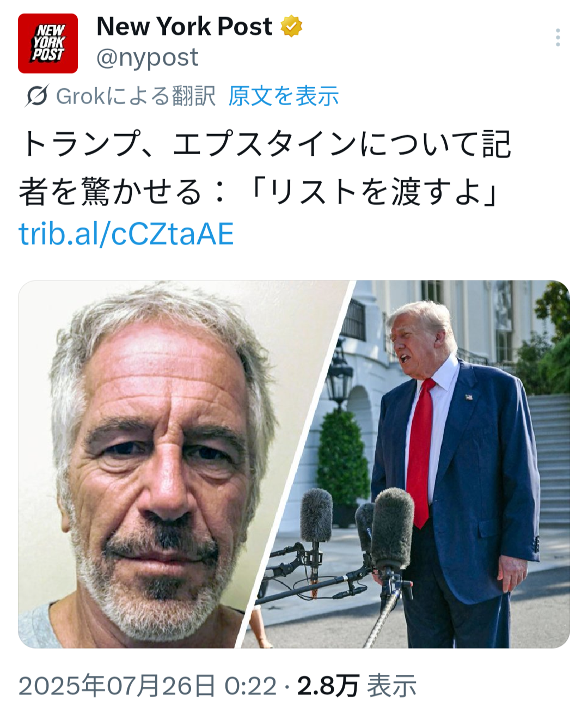Tap the Grok translation icon
This screenshot has width=588, height=708.
[x=37, y=96]
